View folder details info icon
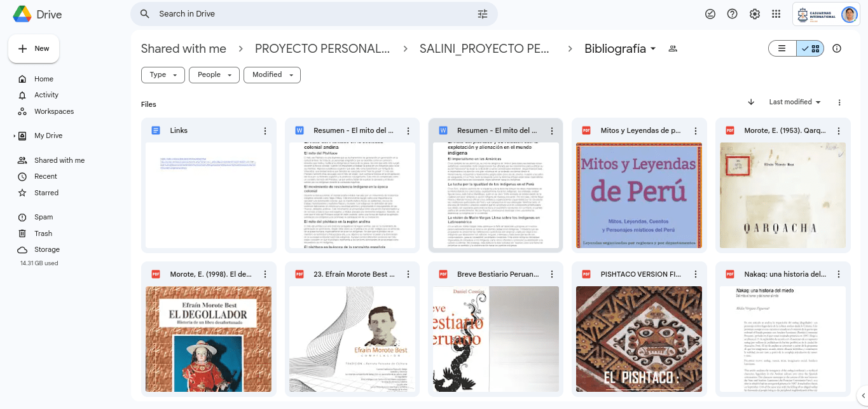This screenshot has width=868, height=409. pos(837,48)
